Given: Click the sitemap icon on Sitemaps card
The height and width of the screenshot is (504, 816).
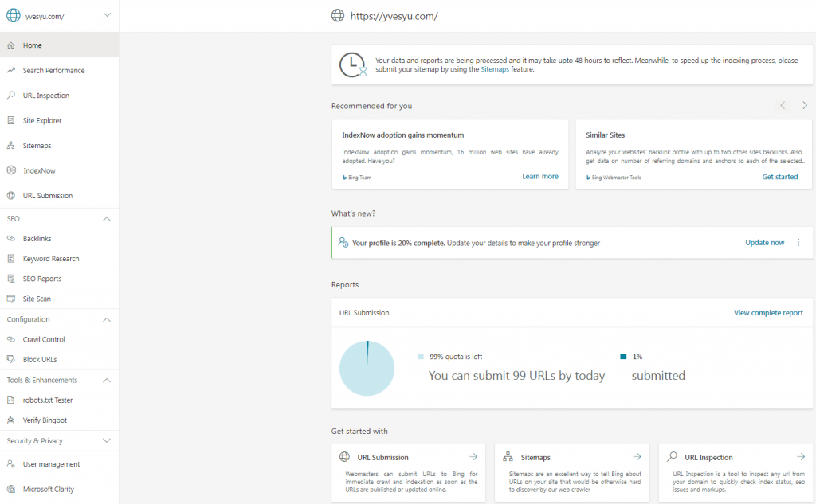Looking at the screenshot, I should click(508, 457).
